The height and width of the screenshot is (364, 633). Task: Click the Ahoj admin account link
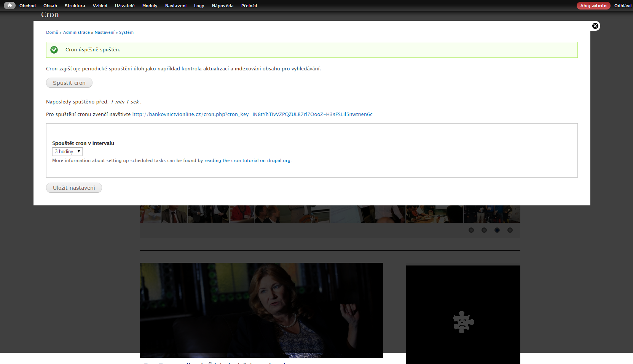coord(593,6)
